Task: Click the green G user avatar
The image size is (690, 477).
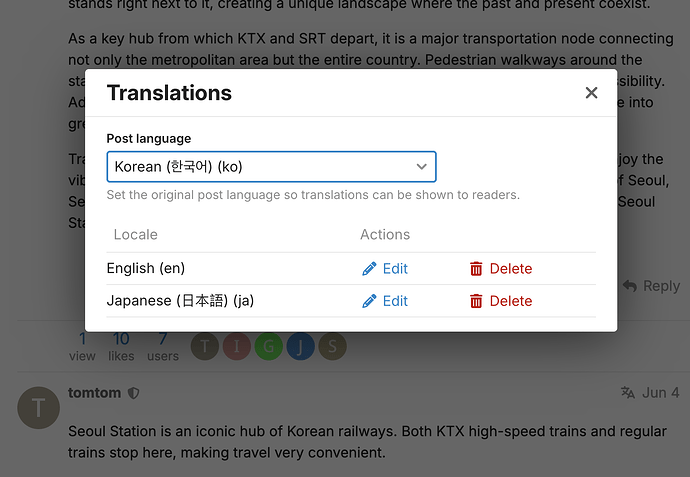Action: (268, 346)
